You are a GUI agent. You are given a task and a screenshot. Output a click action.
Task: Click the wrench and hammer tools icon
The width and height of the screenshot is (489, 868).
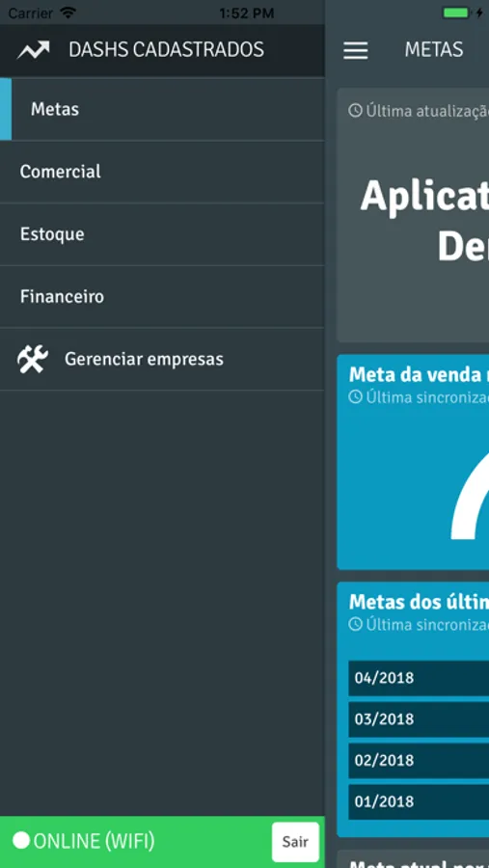[33, 359]
